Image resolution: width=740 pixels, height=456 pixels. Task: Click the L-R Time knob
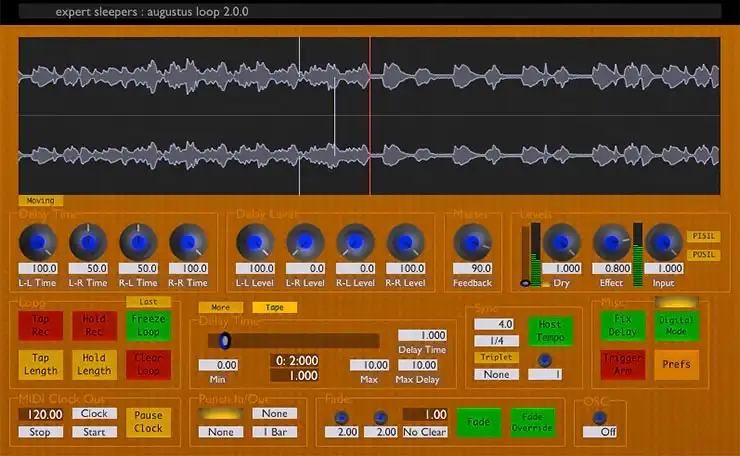click(x=88, y=243)
